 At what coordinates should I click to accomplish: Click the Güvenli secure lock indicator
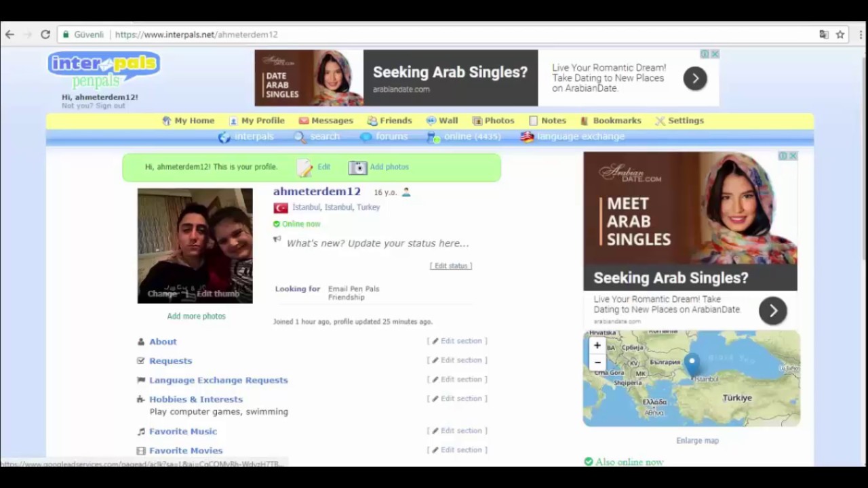(83, 35)
